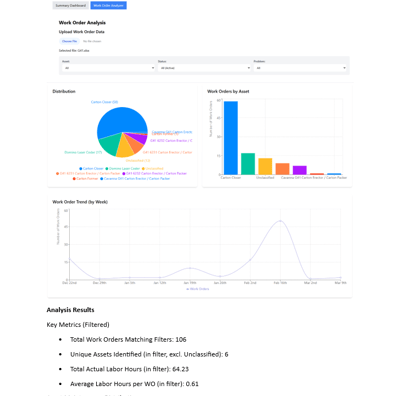Screen dimensions: 400x396
Task: Click the No file chosen text
Action: (92, 41)
